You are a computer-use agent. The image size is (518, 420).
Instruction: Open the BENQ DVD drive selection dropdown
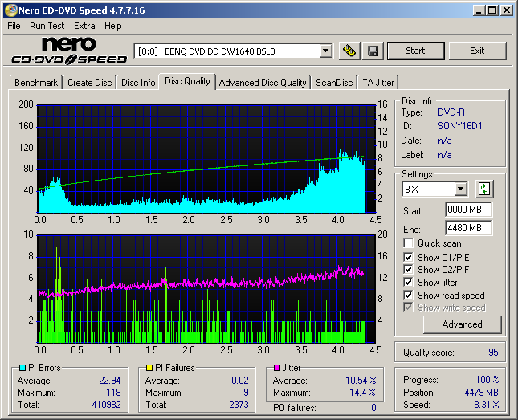coord(325,51)
